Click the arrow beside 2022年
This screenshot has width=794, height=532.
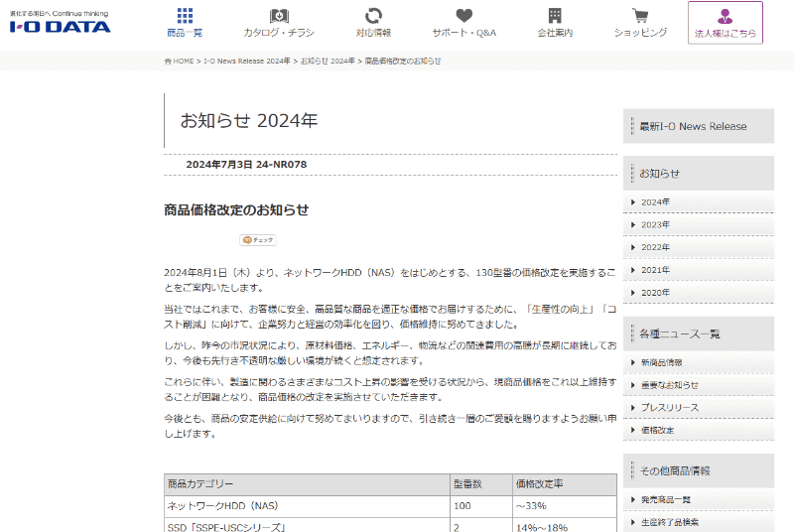[x=633, y=247]
